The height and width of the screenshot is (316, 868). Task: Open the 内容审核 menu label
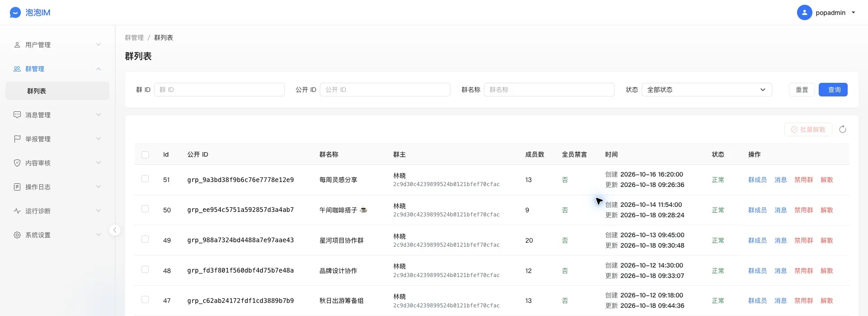(38, 163)
